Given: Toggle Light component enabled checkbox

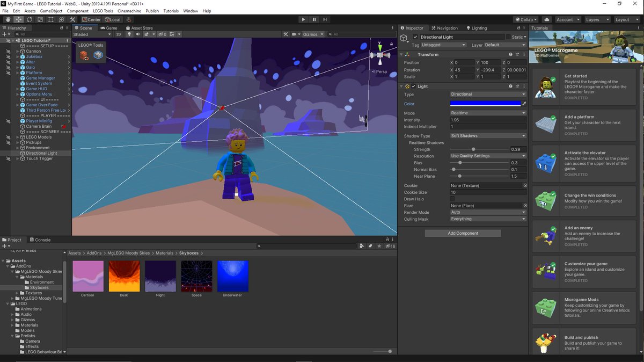Looking at the screenshot, I should coord(414,86).
